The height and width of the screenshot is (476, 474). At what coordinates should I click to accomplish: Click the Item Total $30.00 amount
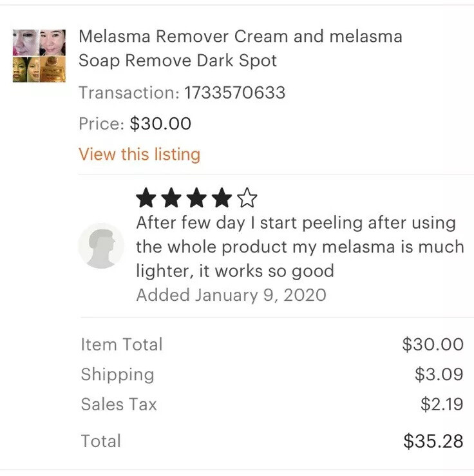click(x=433, y=345)
